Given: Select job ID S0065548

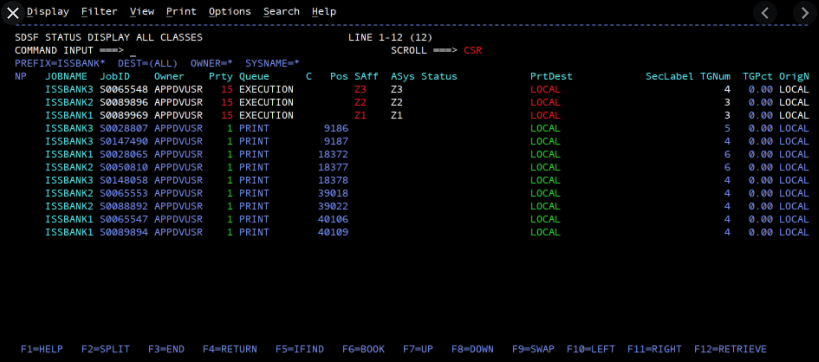Looking at the screenshot, I should pos(124,89).
